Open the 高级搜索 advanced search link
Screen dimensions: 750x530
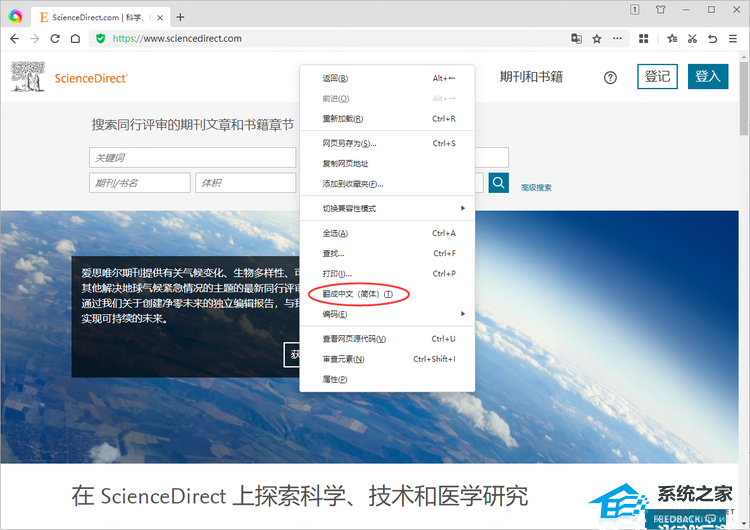point(536,188)
